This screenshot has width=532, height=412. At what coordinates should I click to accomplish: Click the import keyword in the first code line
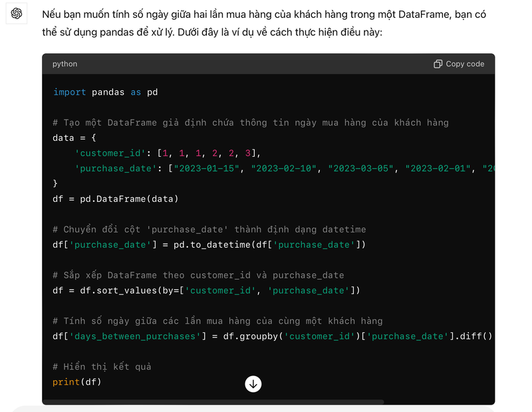tap(70, 92)
